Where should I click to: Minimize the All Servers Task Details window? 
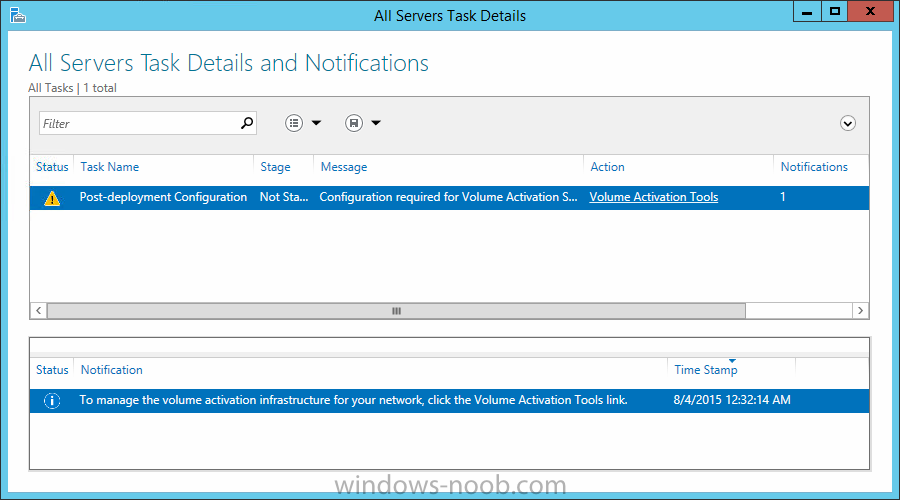click(x=807, y=11)
